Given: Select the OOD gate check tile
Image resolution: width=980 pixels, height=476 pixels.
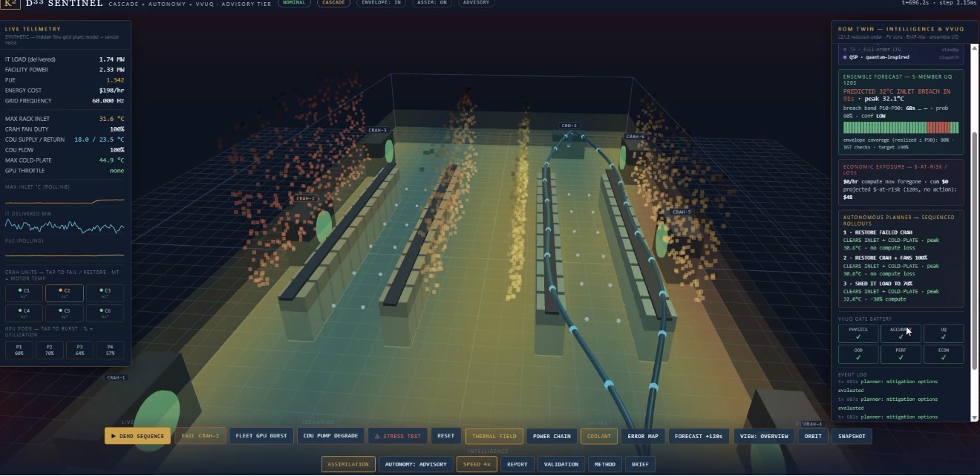Looking at the screenshot, I should 858,354.
